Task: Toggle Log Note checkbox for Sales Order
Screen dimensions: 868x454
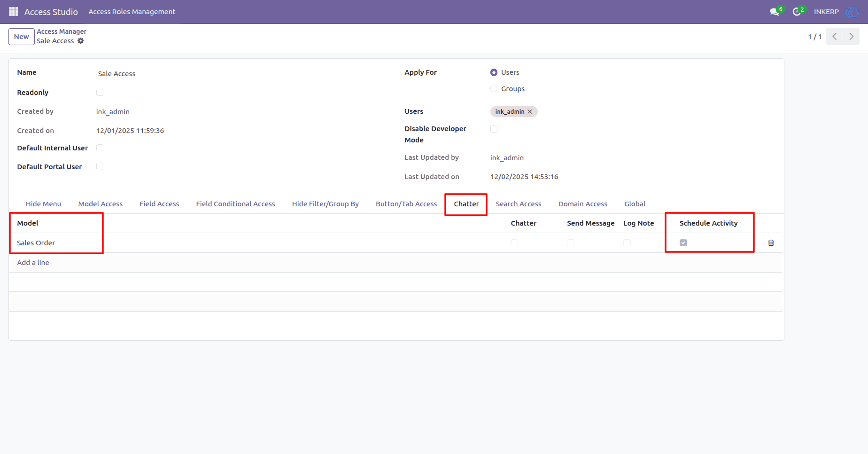Action: click(x=627, y=243)
